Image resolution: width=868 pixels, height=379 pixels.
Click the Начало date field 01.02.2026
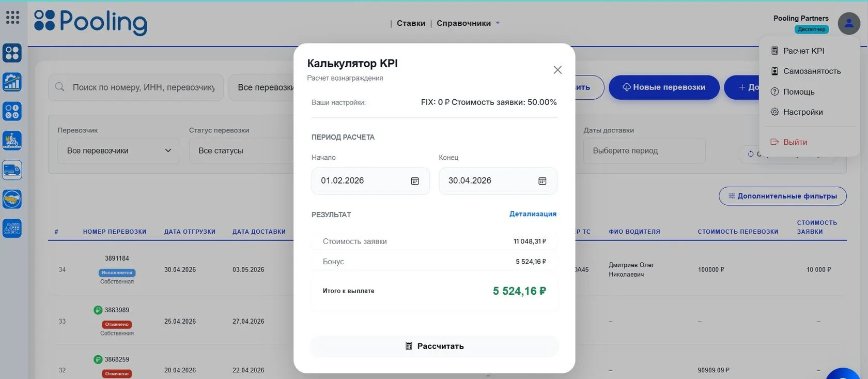(370, 181)
